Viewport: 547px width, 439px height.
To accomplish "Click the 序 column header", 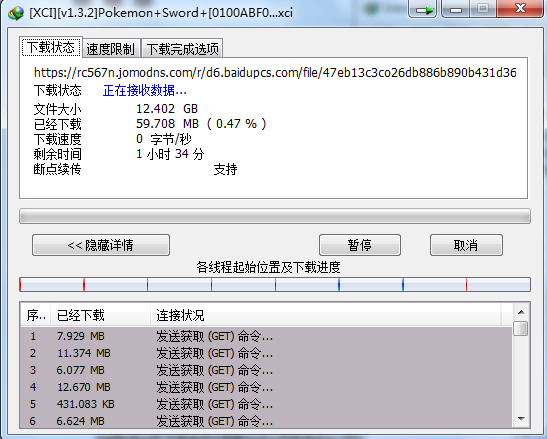I will coord(36,315).
